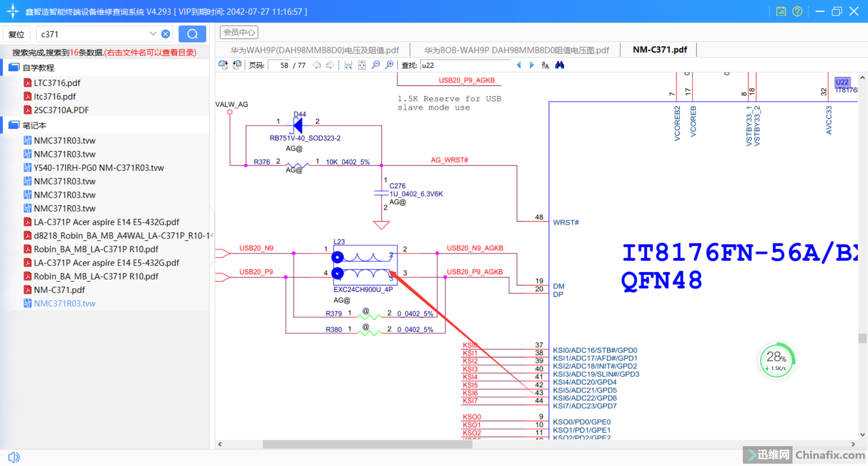Click the AG_WRST# net label
The height and width of the screenshot is (466, 868).
pos(449,160)
